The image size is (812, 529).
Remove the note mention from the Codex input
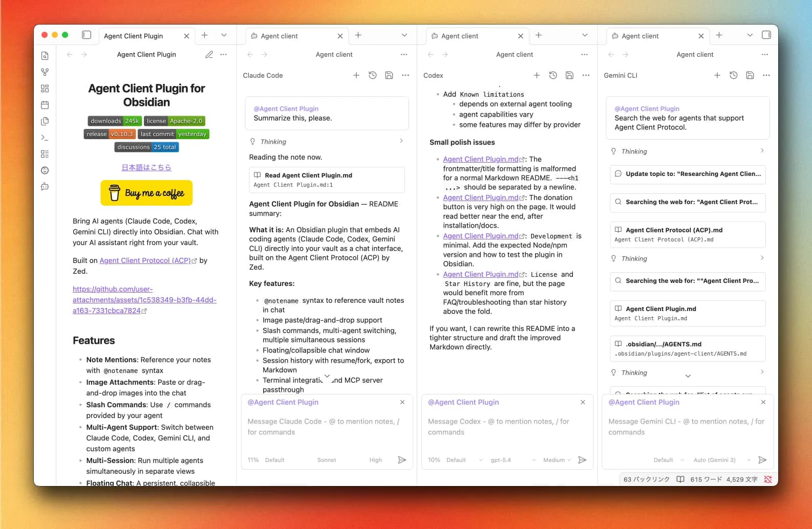point(583,402)
